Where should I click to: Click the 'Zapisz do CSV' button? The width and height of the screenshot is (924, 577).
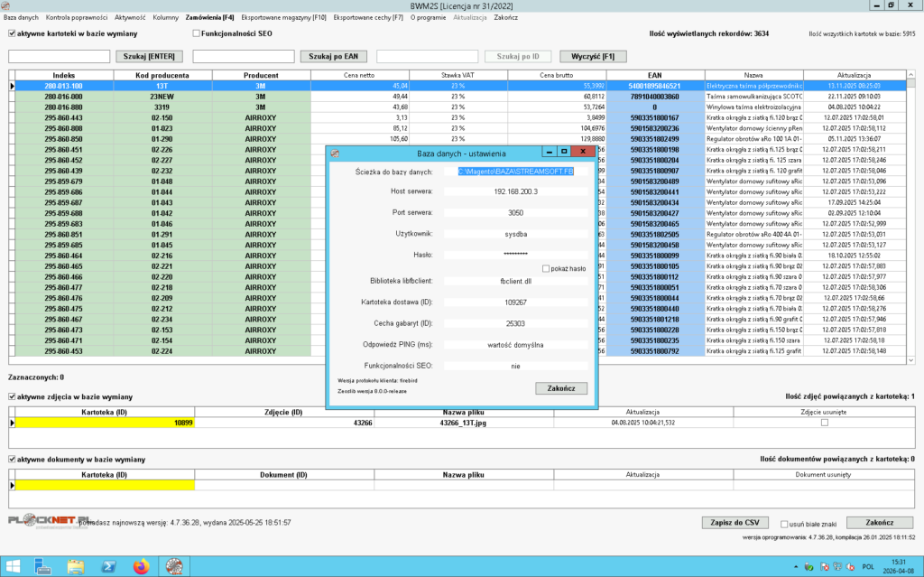point(735,523)
